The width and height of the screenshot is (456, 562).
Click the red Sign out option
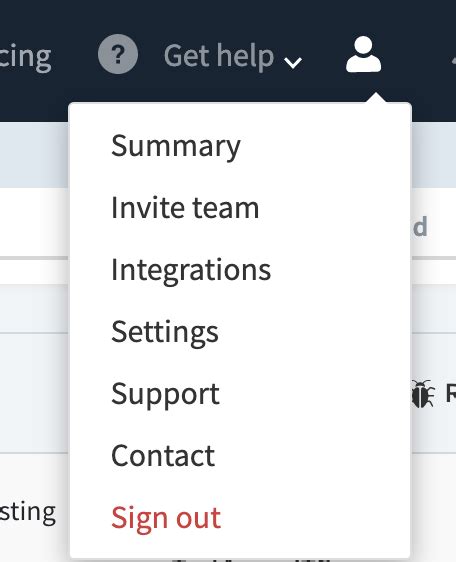tap(166, 519)
